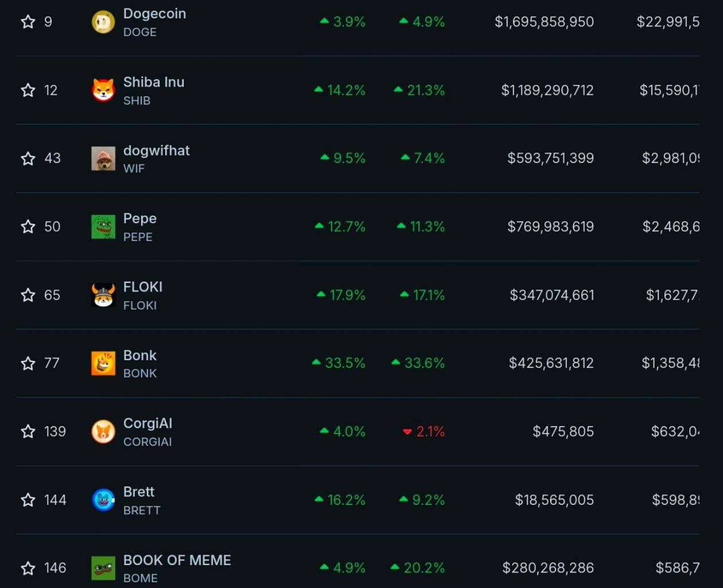Viewport: 723px width, 588px height.
Task: Open the Shiba Inu coin page
Action: pyautogui.click(x=153, y=82)
